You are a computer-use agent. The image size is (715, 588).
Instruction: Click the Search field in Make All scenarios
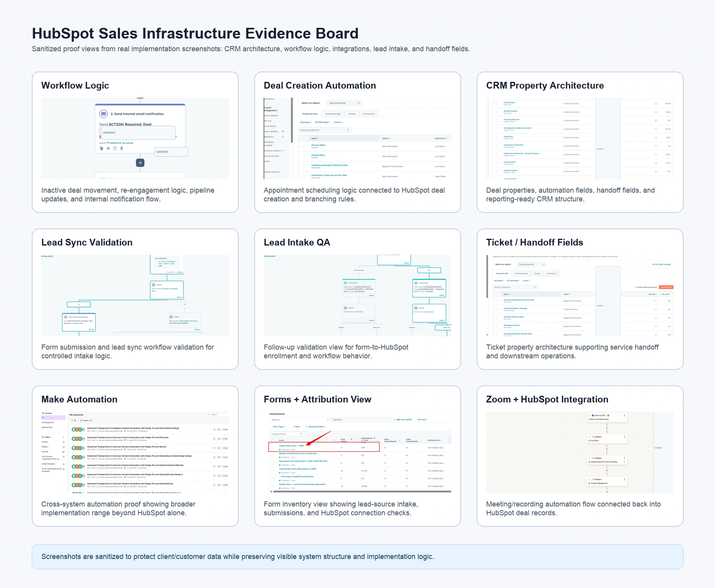pos(218,414)
